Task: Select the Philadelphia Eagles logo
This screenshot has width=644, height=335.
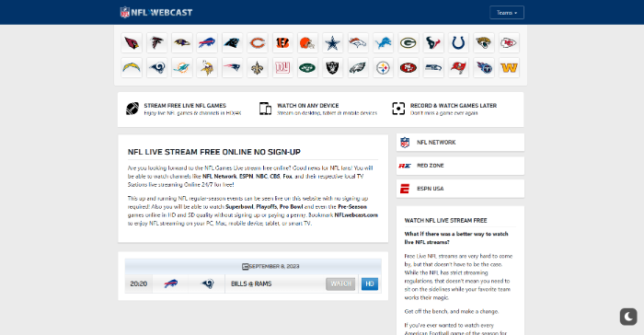Action: click(358, 68)
